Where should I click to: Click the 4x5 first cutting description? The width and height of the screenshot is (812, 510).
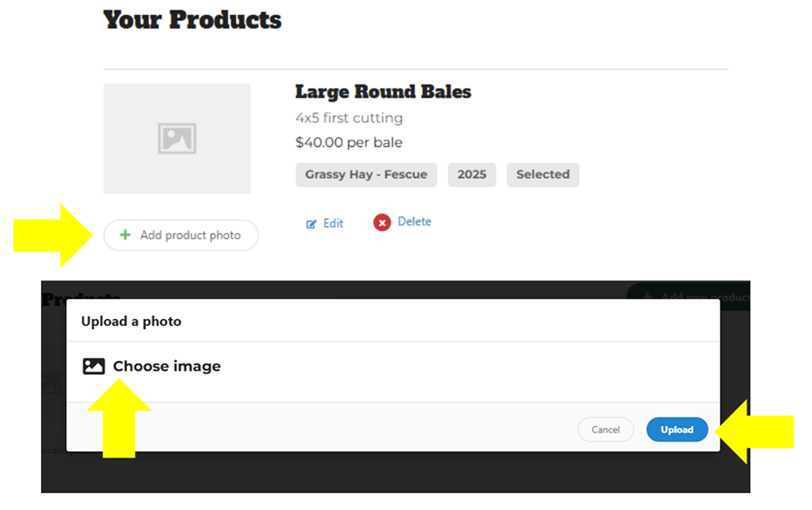pyautogui.click(x=349, y=118)
